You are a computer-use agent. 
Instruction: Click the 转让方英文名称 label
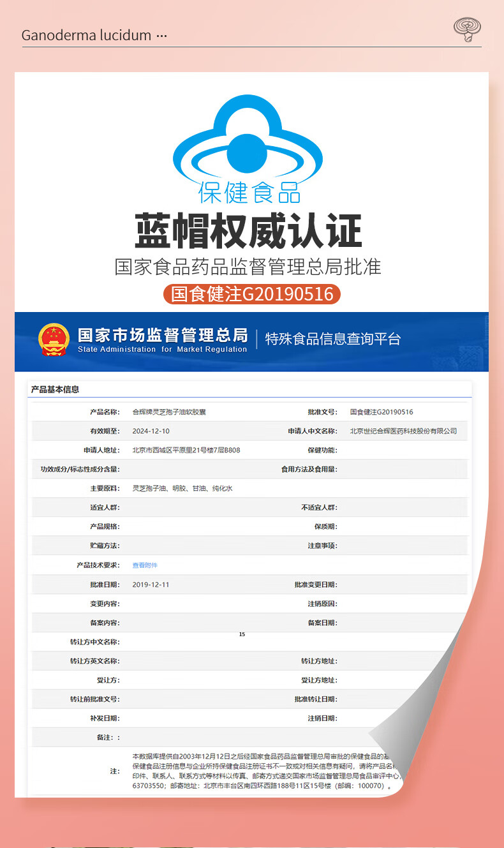[95, 661]
